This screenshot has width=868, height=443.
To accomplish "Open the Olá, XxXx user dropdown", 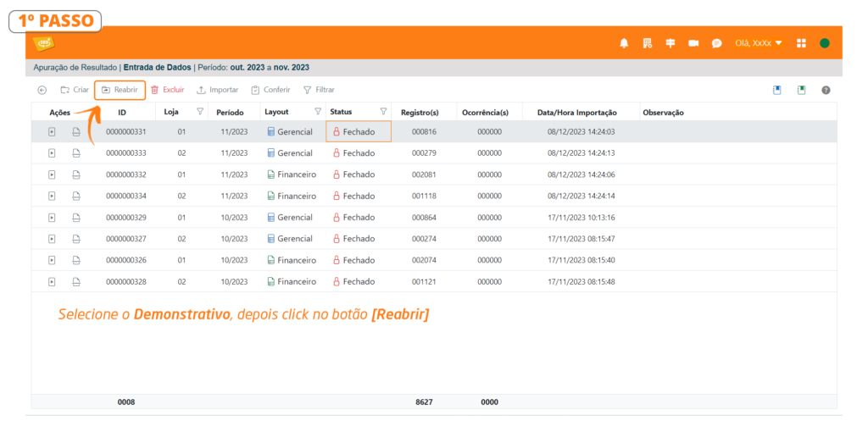I will tap(759, 43).
